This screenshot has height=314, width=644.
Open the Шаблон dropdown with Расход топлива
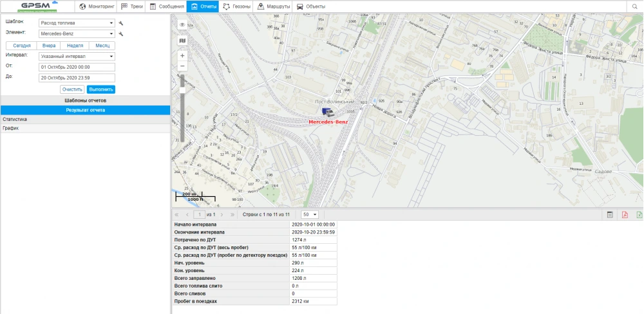(x=77, y=23)
